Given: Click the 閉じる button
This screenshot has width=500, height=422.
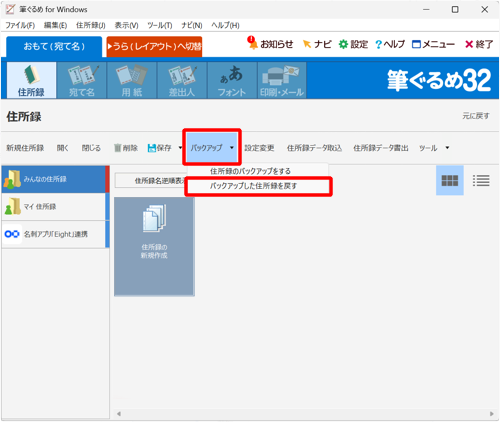Looking at the screenshot, I should coord(91,148).
